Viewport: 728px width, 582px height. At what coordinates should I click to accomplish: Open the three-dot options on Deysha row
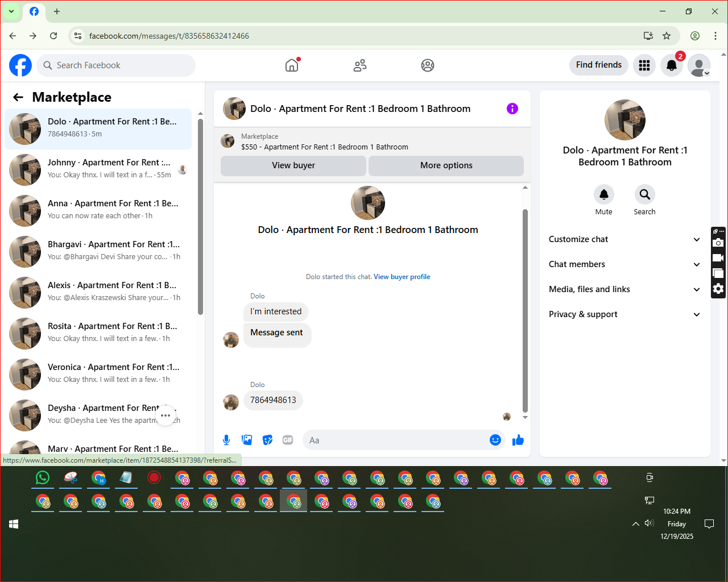click(166, 415)
